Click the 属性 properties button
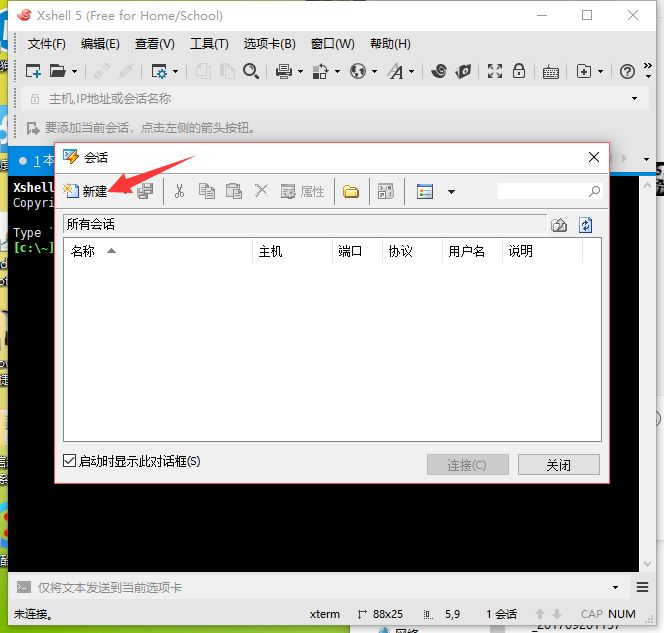Viewport: 664px width, 633px height. (302, 191)
